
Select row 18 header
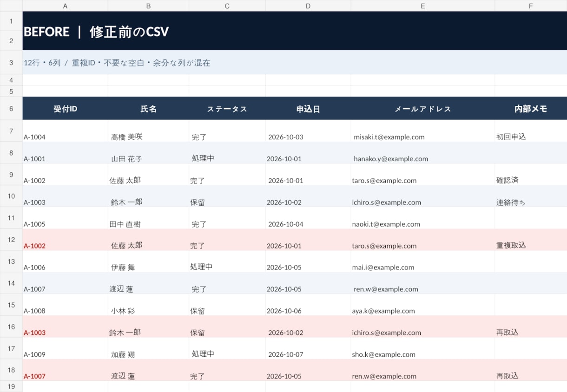tap(11, 370)
